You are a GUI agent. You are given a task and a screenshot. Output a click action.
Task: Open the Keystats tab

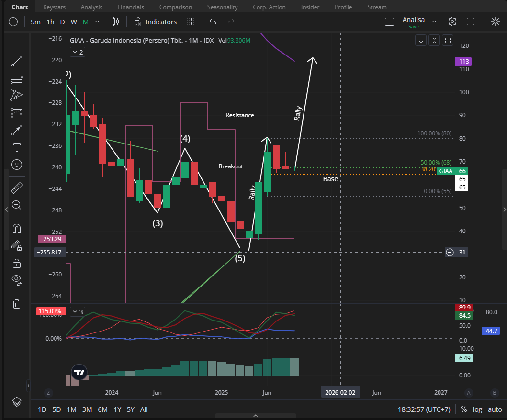54,7
